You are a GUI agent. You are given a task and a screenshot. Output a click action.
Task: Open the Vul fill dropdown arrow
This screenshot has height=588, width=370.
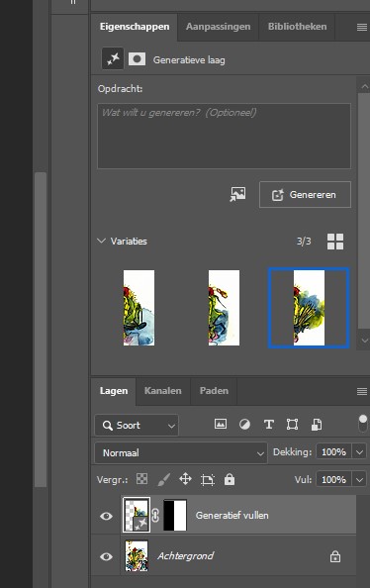click(x=359, y=480)
